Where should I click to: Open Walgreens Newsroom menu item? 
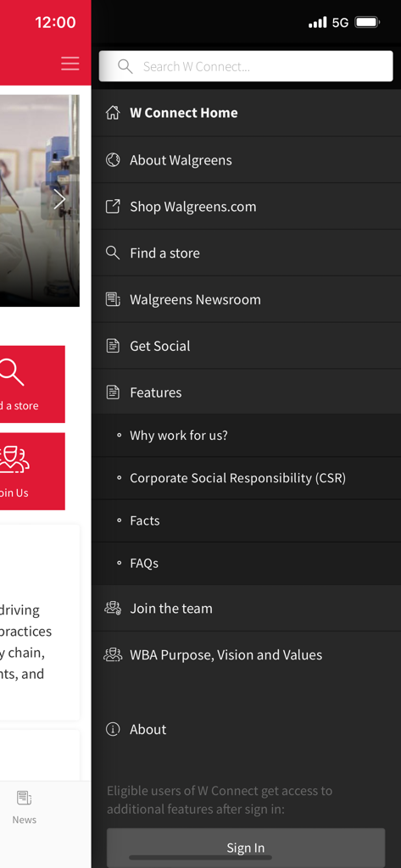click(x=246, y=299)
